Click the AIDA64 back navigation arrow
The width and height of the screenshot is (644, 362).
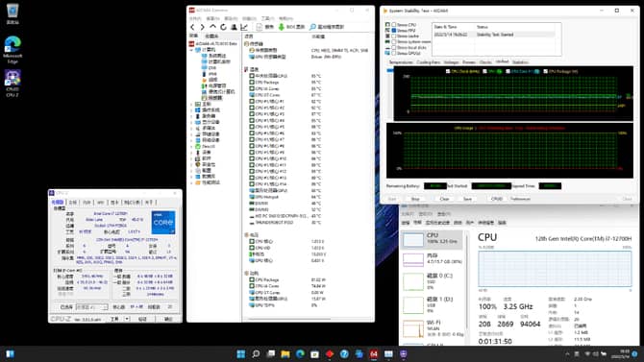click(x=192, y=27)
